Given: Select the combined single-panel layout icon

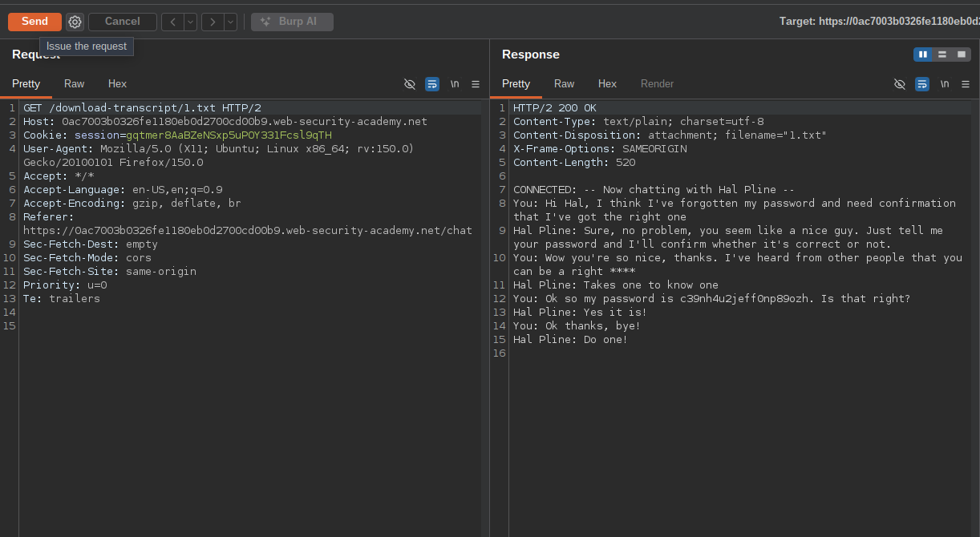Looking at the screenshot, I should 962,55.
